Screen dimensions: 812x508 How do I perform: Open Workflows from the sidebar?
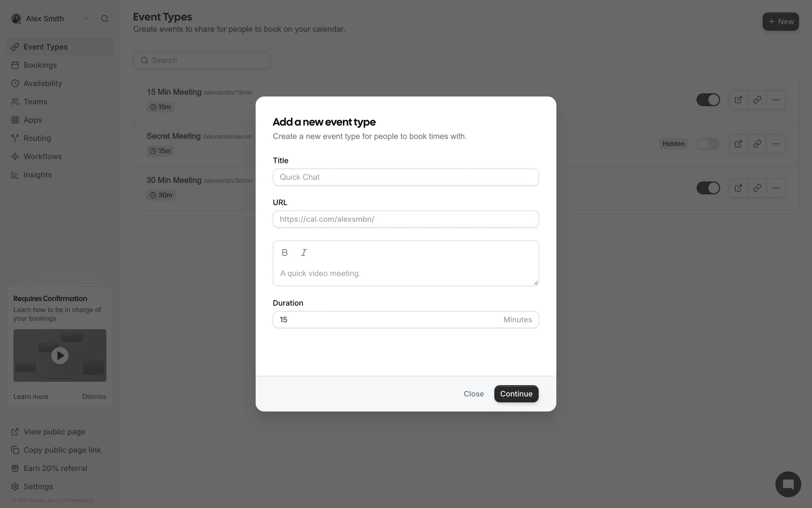coord(42,157)
